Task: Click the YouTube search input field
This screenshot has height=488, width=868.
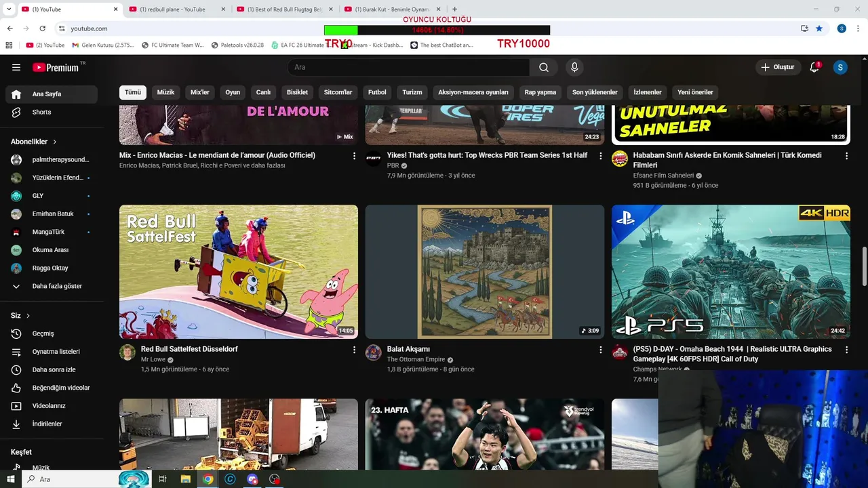Action: [x=408, y=67]
